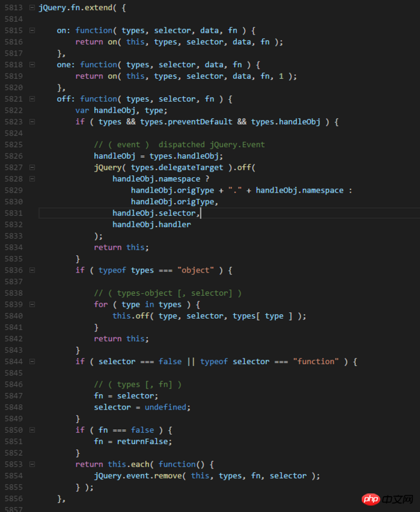Collapse the off: function fold at line 5821
Screen dimensions: 420x512
[x=32, y=99]
